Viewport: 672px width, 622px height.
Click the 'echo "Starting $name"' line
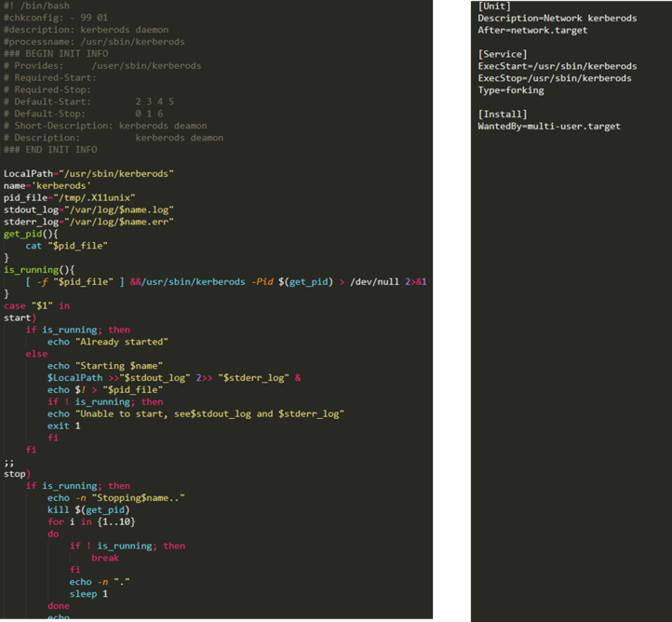[105, 366]
